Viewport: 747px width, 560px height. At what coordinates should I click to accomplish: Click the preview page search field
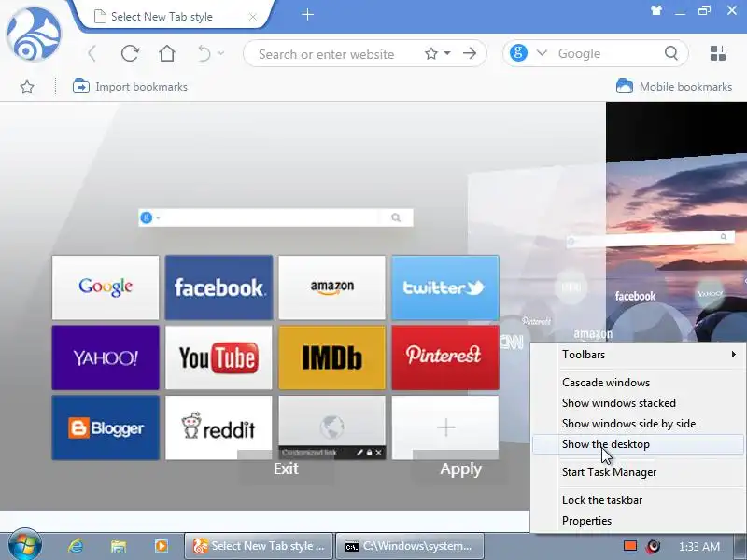(275, 217)
